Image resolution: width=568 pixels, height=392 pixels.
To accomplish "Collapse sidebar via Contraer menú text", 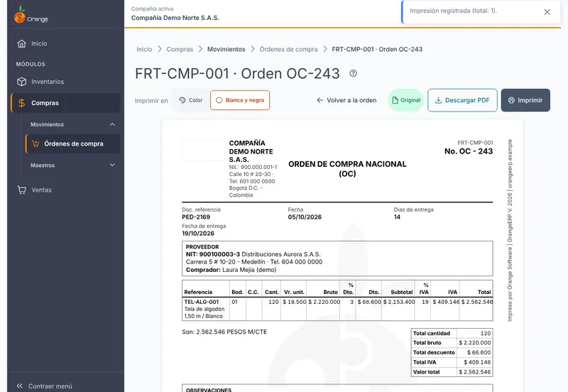I will tap(50, 386).
